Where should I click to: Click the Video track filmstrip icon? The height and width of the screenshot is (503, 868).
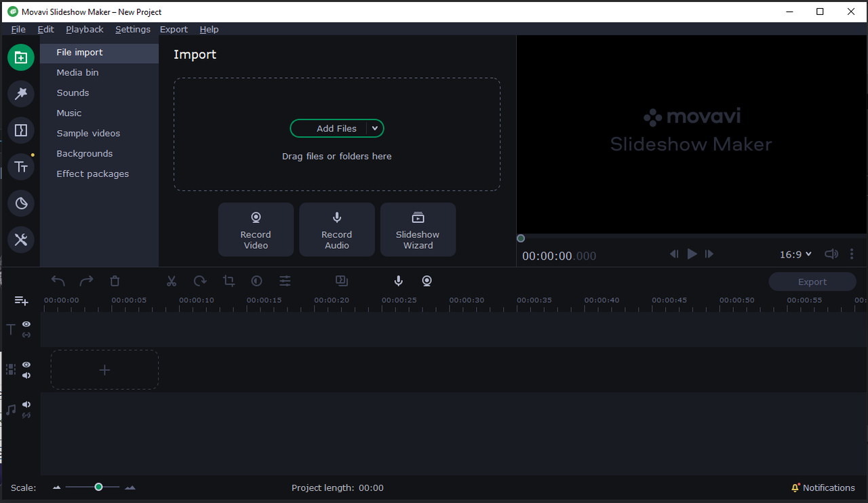(11, 369)
